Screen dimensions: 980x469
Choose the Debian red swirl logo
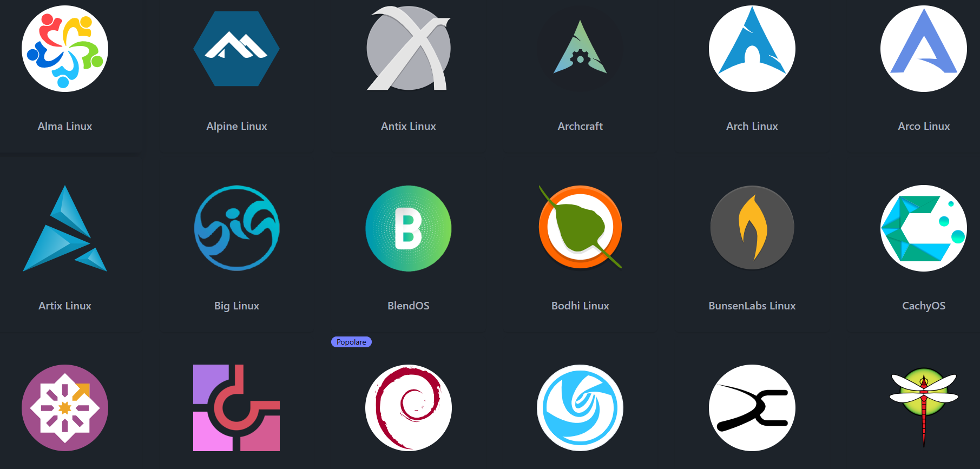409,408
